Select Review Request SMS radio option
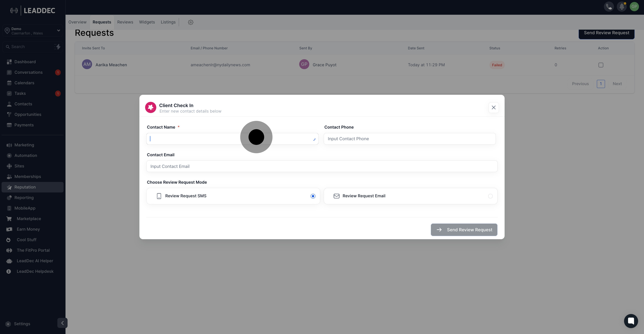 tap(313, 196)
